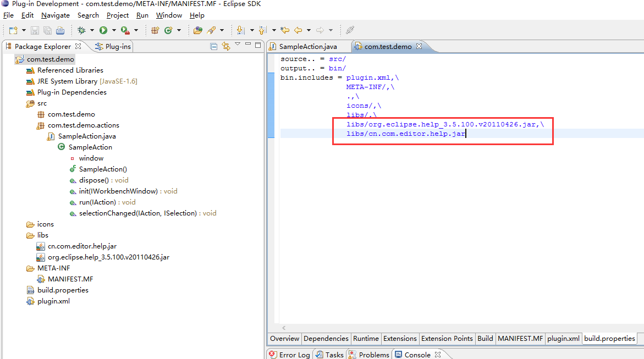
Task: Switch to the Extension Points editor page
Action: tap(447, 339)
